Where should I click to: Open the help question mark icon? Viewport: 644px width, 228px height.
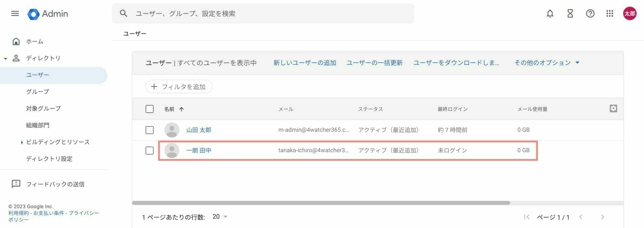[x=590, y=13]
